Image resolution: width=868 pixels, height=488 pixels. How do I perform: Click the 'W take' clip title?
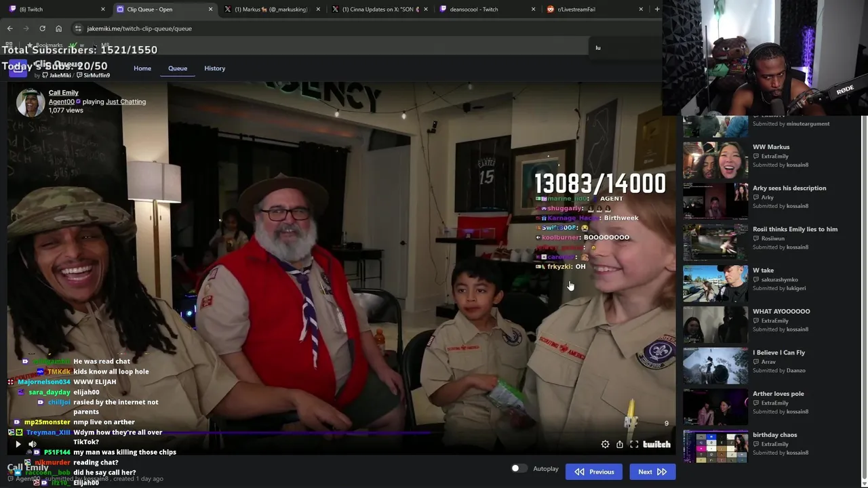pos(763,270)
